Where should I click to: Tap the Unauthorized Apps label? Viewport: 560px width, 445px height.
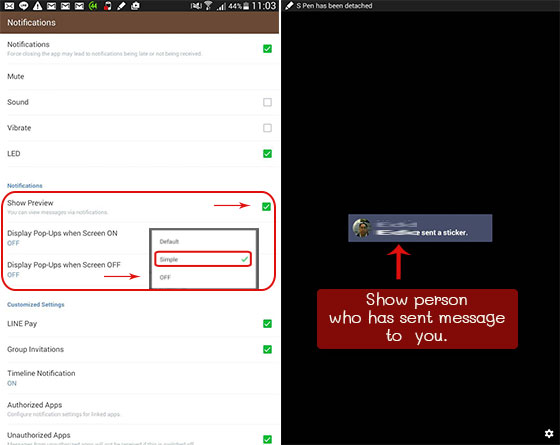coord(39,435)
